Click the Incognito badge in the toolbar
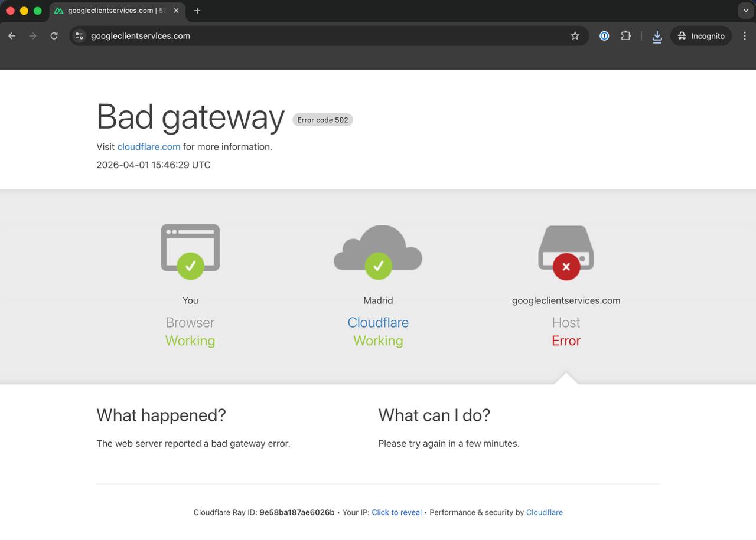The width and height of the screenshot is (756, 540). (x=701, y=35)
